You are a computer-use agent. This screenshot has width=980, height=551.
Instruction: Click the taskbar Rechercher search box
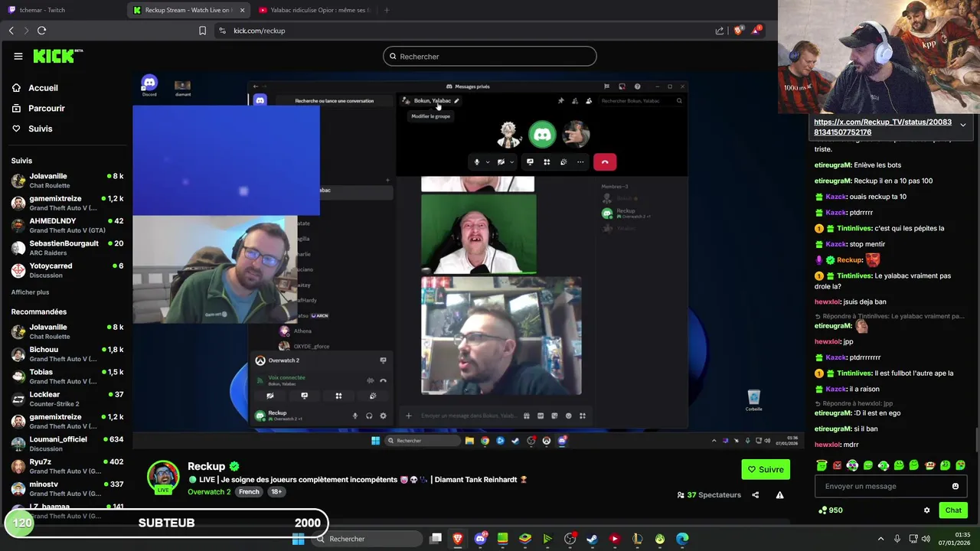[367, 539]
